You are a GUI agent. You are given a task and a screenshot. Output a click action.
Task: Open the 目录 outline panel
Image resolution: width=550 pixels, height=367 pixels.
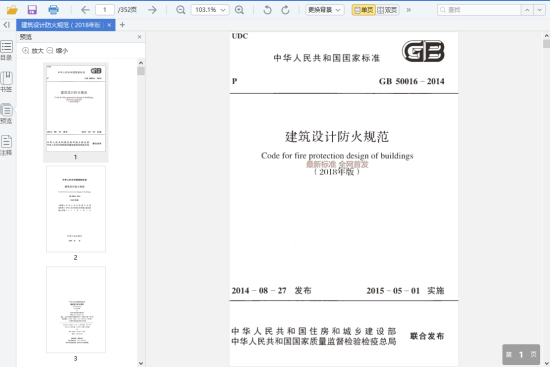6,51
